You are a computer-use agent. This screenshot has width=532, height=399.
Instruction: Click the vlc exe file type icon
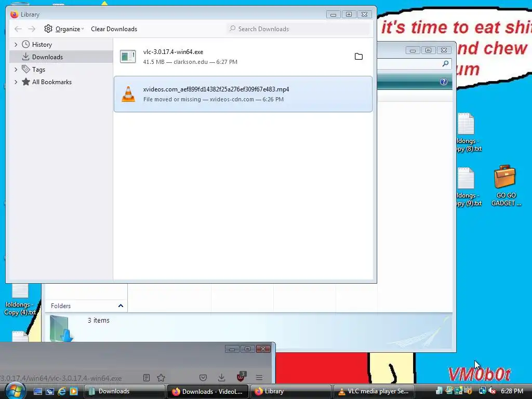128,57
